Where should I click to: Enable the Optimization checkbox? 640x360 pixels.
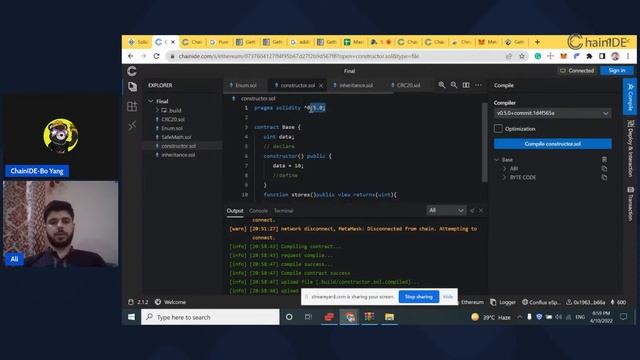[498, 129]
